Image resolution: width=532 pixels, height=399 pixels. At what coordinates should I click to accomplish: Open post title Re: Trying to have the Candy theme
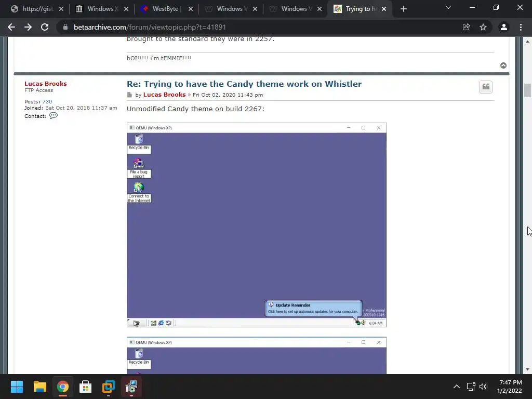(x=244, y=84)
